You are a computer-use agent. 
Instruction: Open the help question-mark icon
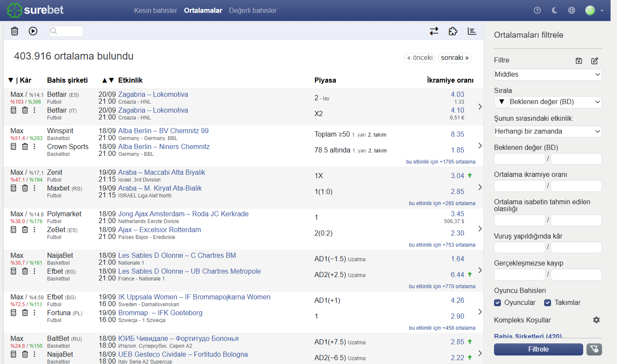pos(537,10)
